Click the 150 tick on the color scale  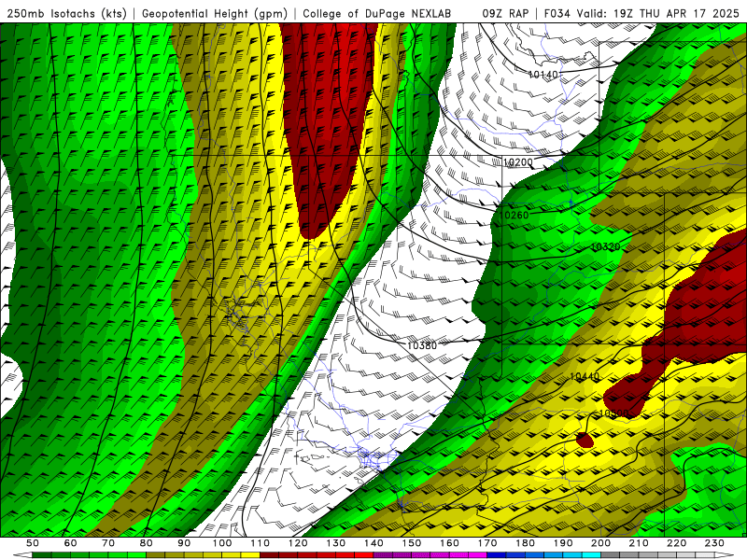(412, 543)
